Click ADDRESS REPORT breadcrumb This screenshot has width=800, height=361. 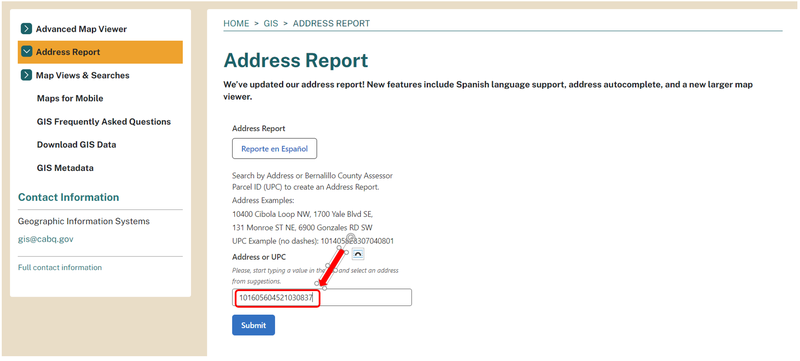click(331, 23)
